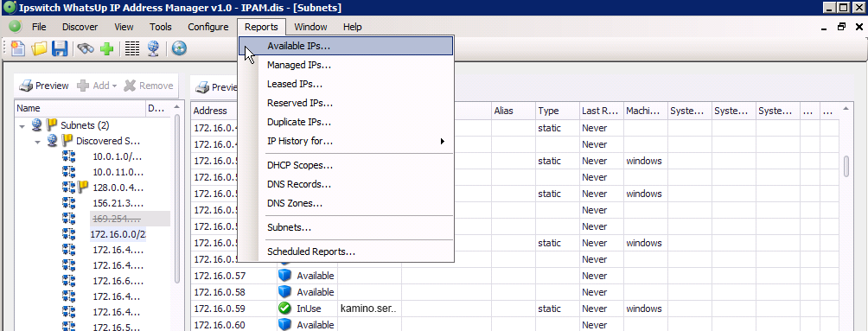Open the Help menu
The height and width of the screenshot is (331, 868).
[x=352, y=27]
